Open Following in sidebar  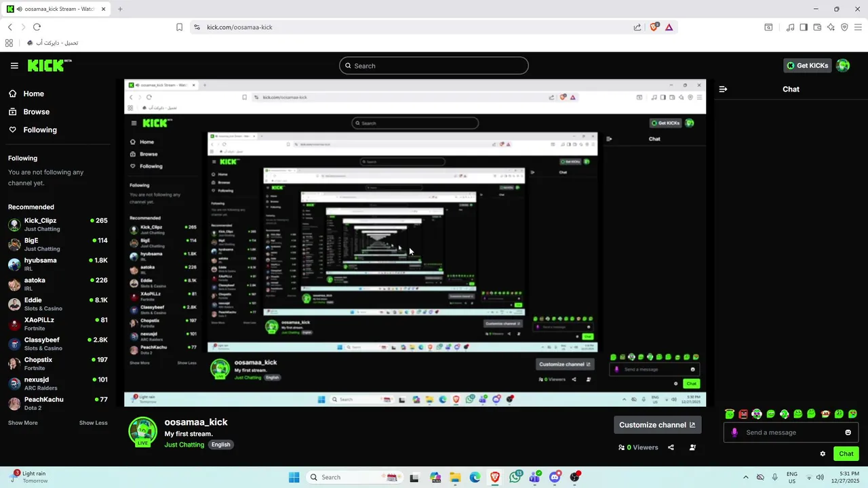pyautogui.click(x=32, y=130)
